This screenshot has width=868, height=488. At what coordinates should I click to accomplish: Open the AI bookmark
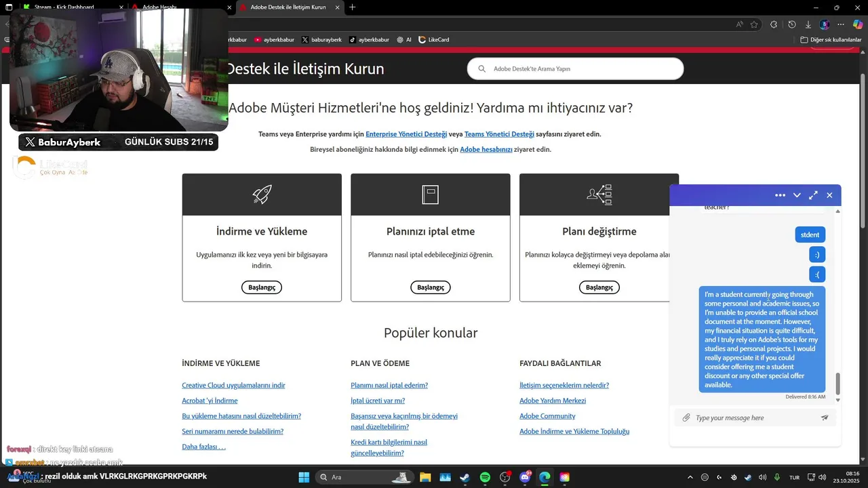[x=404, y=39]
